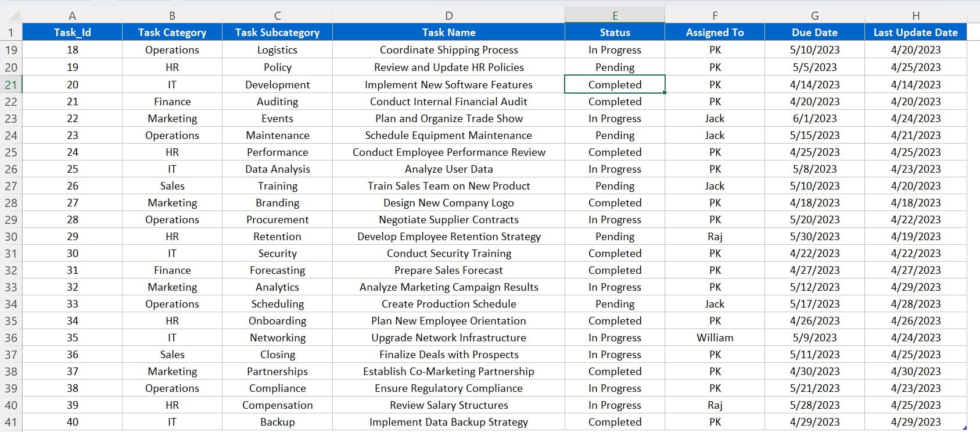Screen dimensions: 980x432
Task: Select the Task Subcategory header cell
Action: (x=277, y=33)
